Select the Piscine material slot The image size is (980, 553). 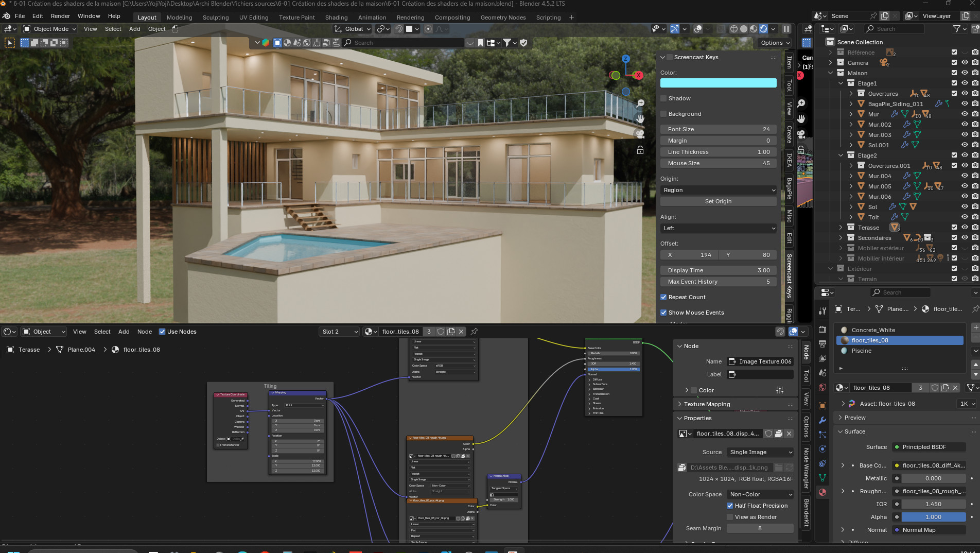coord(862,351)
